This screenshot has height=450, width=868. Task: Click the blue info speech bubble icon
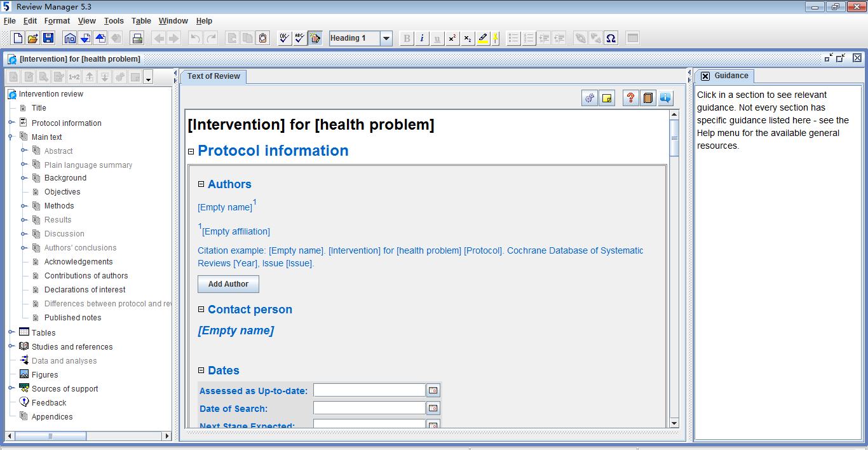pos(665,98)
